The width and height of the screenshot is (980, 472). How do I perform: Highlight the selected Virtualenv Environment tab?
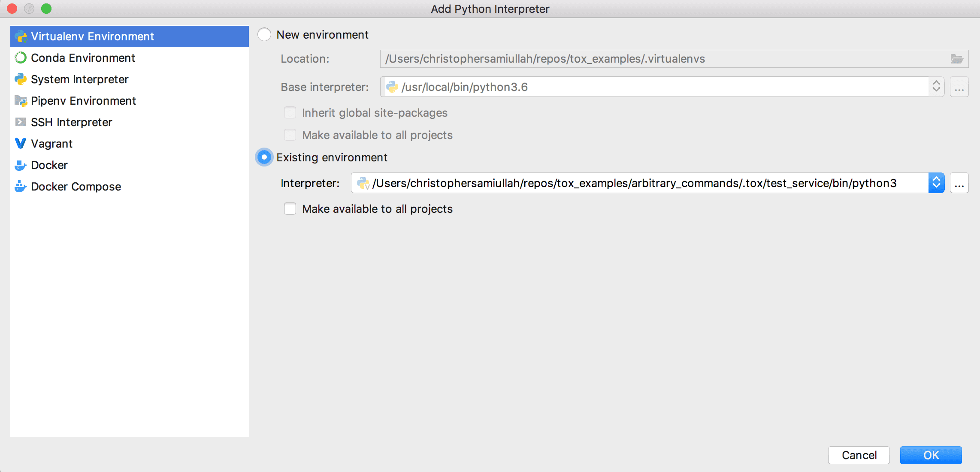[x=92, y=36]
